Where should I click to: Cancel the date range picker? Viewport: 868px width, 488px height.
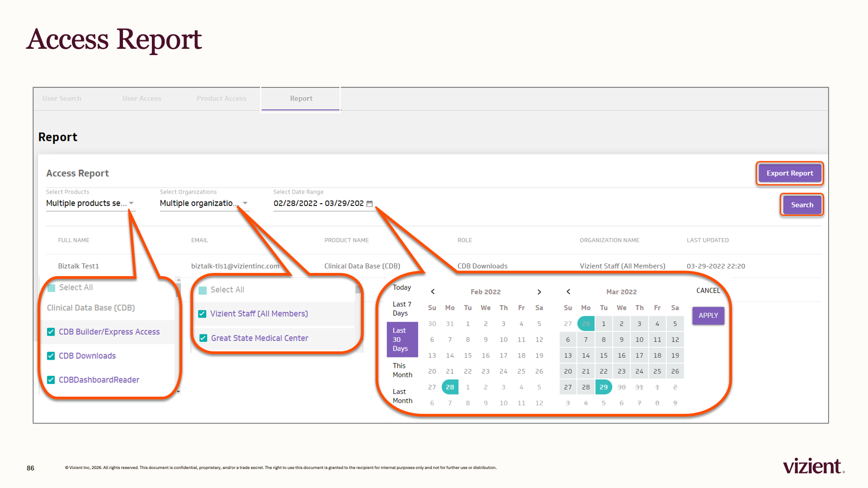708,291
